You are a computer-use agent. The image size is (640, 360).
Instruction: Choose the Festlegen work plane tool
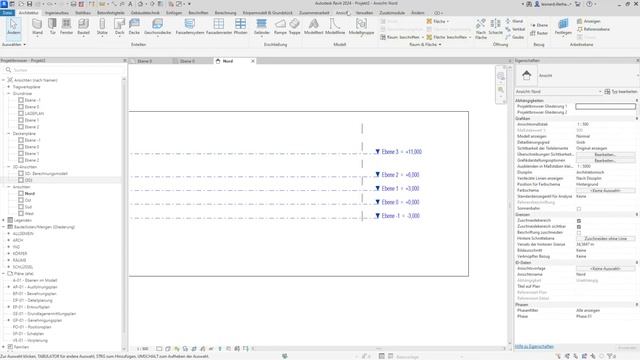(x=563, y=27)
